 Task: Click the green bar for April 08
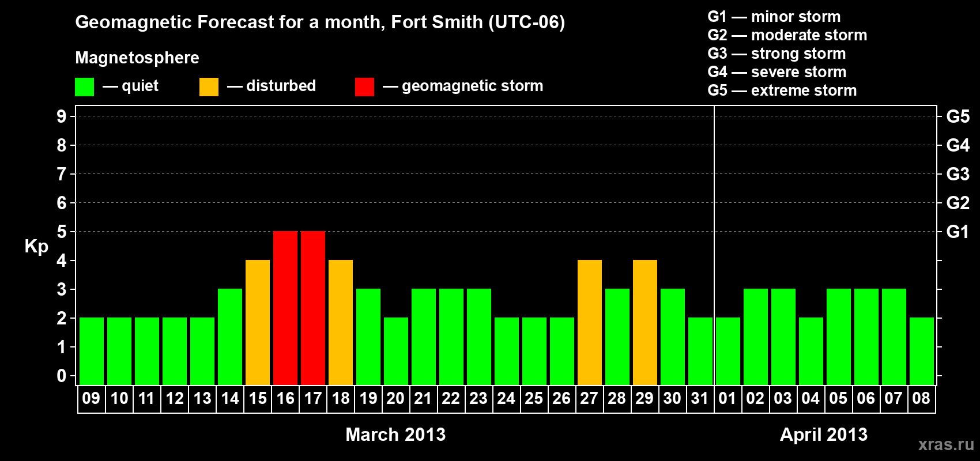(922, 352)
